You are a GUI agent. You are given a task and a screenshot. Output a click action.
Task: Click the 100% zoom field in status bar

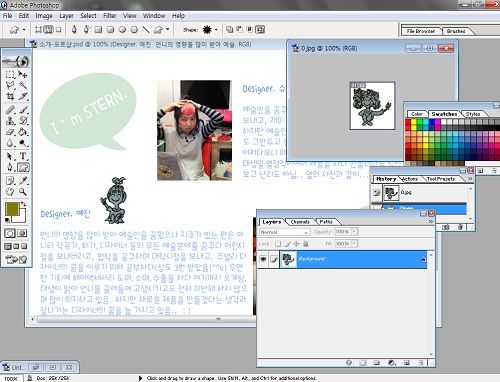point(11,378)
